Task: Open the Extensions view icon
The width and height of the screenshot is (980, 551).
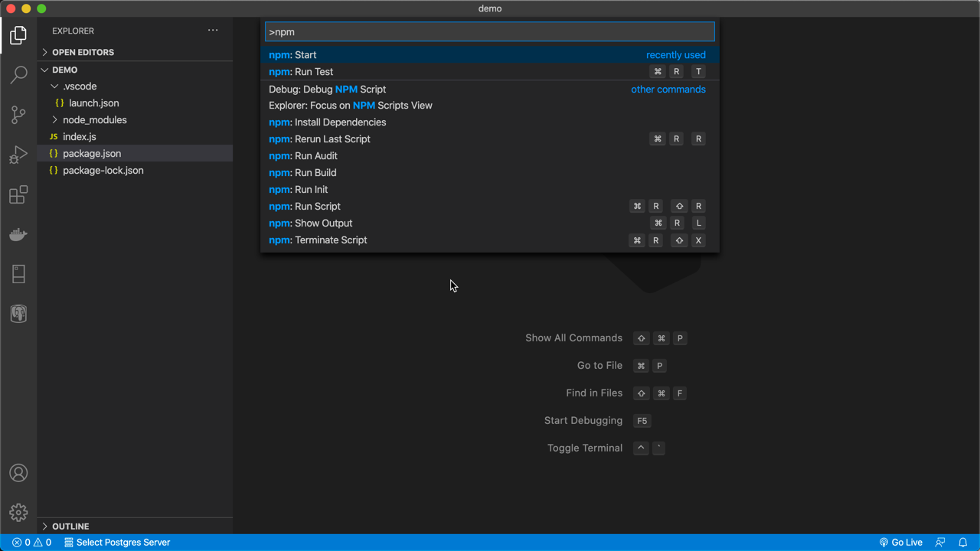Action: pyautogui.click(x=18, y=194)
